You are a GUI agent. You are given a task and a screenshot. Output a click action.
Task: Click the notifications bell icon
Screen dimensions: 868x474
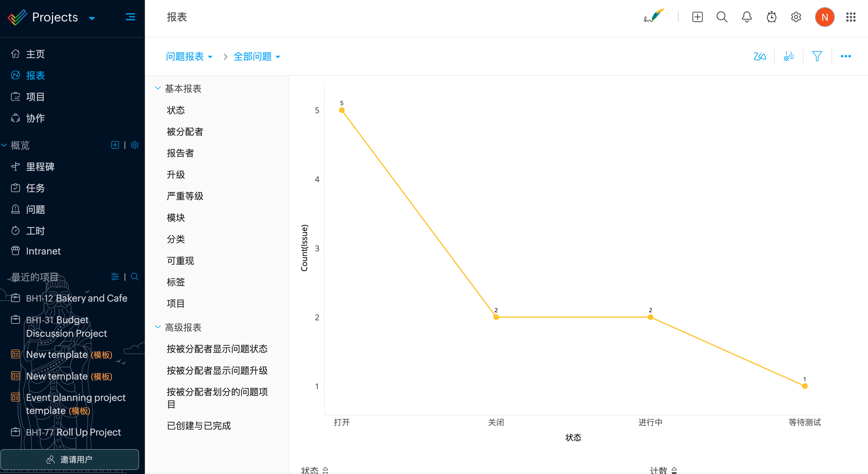pyautogui.click(x=747, y=17)
